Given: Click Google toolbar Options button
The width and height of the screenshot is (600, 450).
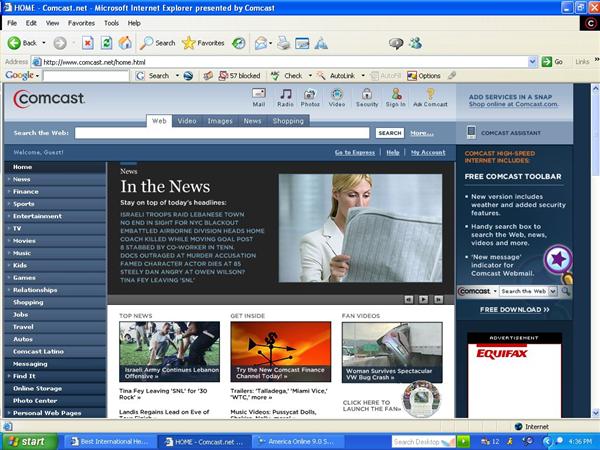Looking at the screenshot, I should [x=424, y=76].
